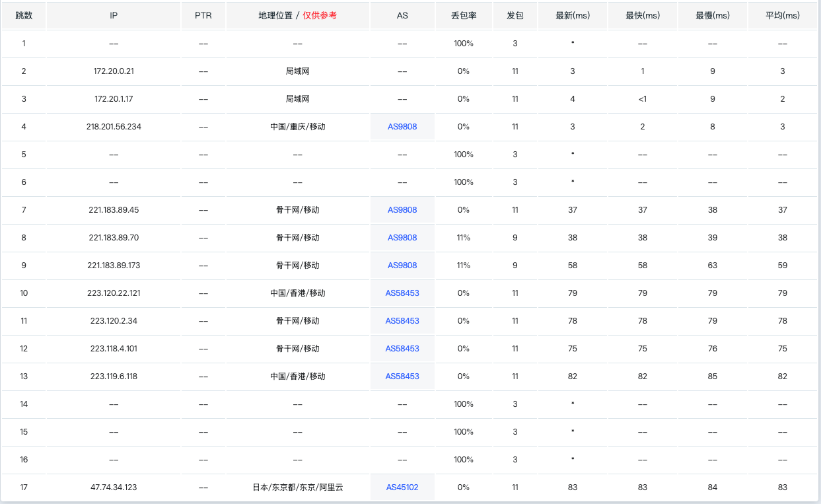Select IP address 172.20.0.21

114,71
